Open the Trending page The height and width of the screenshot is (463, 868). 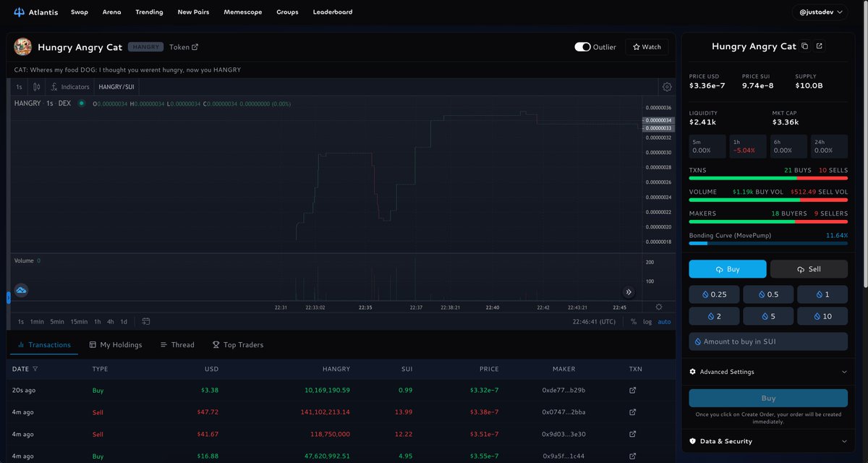(x=149, y=12)
